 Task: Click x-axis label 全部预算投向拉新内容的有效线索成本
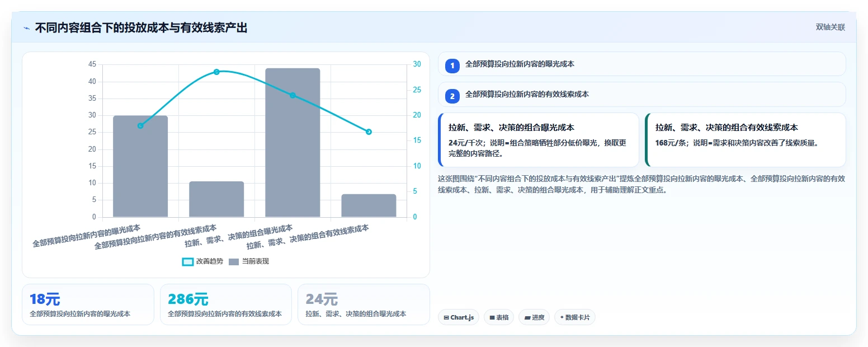155,238
